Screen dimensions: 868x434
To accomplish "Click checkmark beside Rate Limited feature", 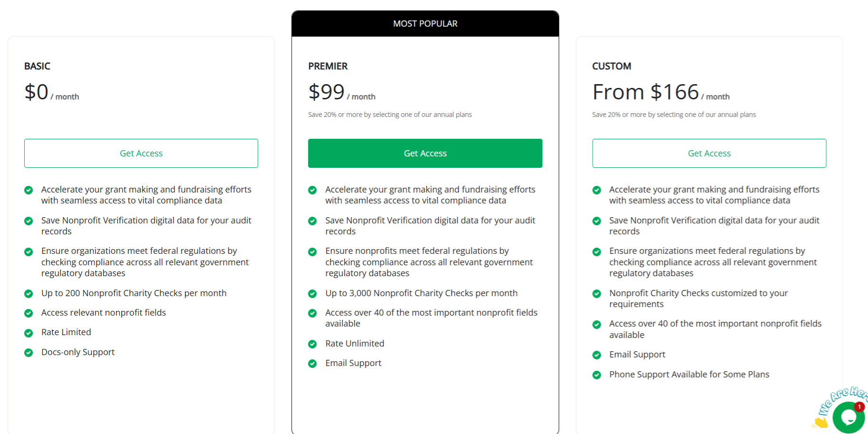I will point(28,332).
